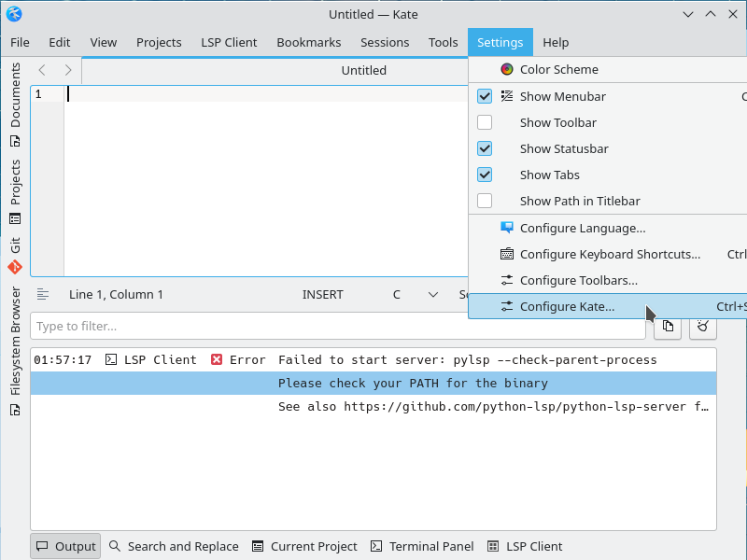Click the 01:57:17 timestamp cell
This screenshot has height=560, width=747.
pyautogui.click(x=63, y=359)
